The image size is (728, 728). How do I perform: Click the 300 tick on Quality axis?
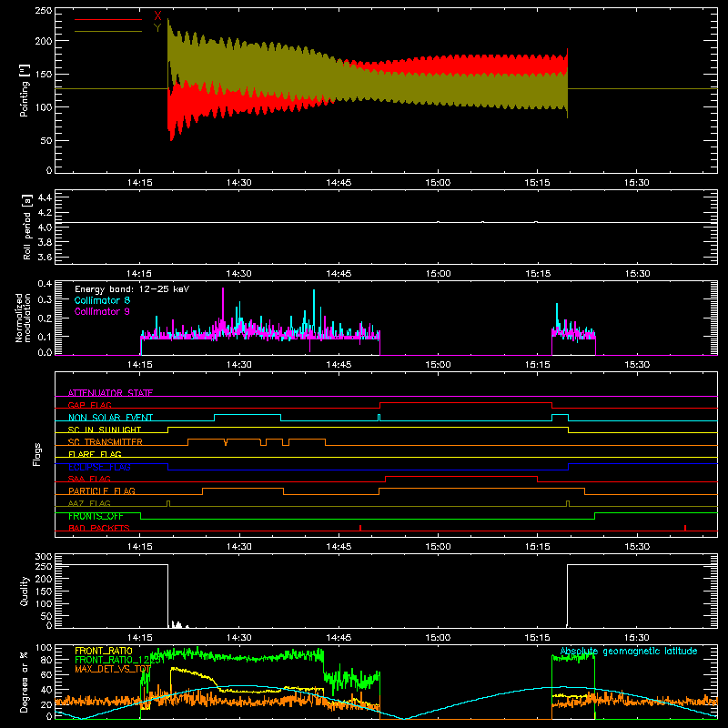44,557
